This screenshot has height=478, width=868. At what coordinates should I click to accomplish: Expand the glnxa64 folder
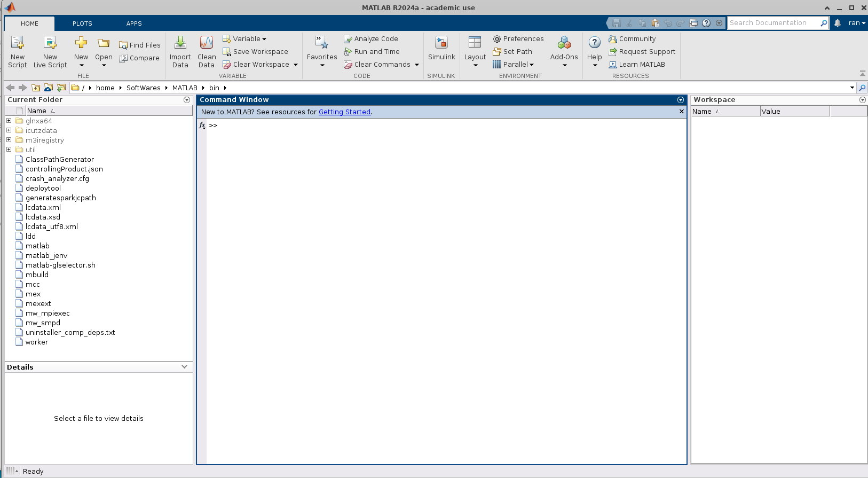click(9, 121)
